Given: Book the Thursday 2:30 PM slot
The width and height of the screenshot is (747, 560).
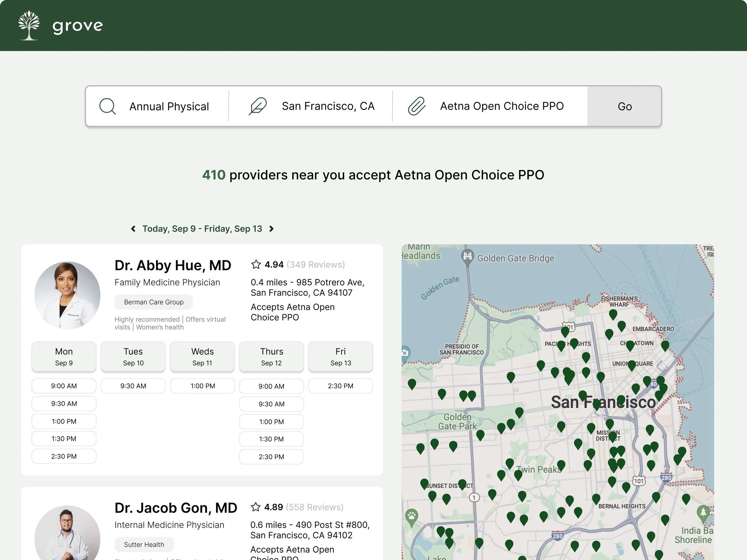Looking at the screenshot, I should pyautogui.click(x=272, y=457).
